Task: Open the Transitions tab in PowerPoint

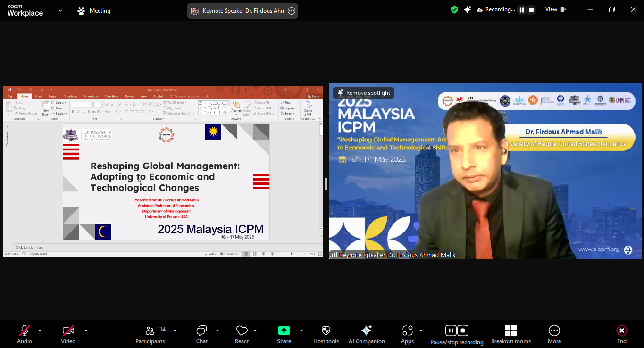Action: tap(70, 96)
